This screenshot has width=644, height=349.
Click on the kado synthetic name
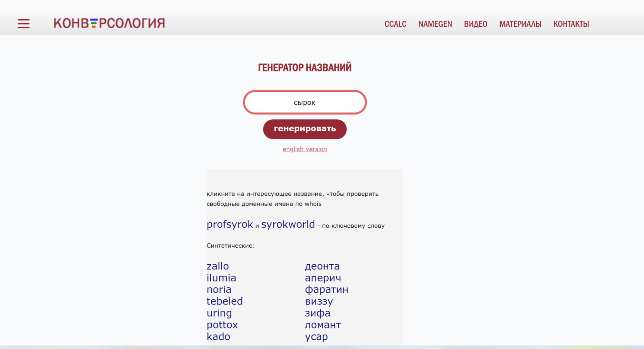[218, 336]
